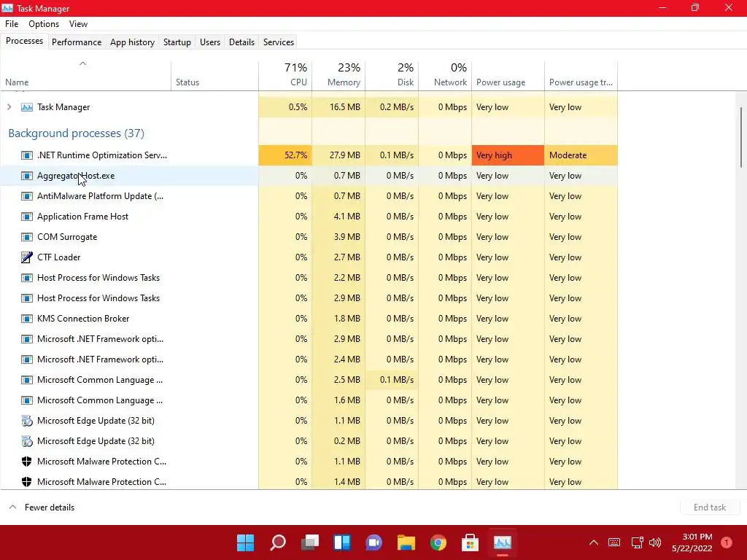Viewport: 747px width, 560px height.
Task: Sort by Power usage trend column header
Action: (581, 76)
